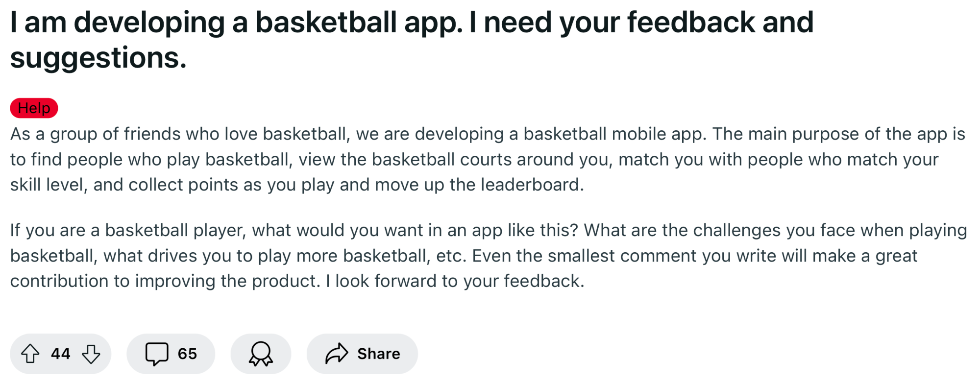Click the post title about basketball app
This screenshot has height=384, width=980.
412,40
